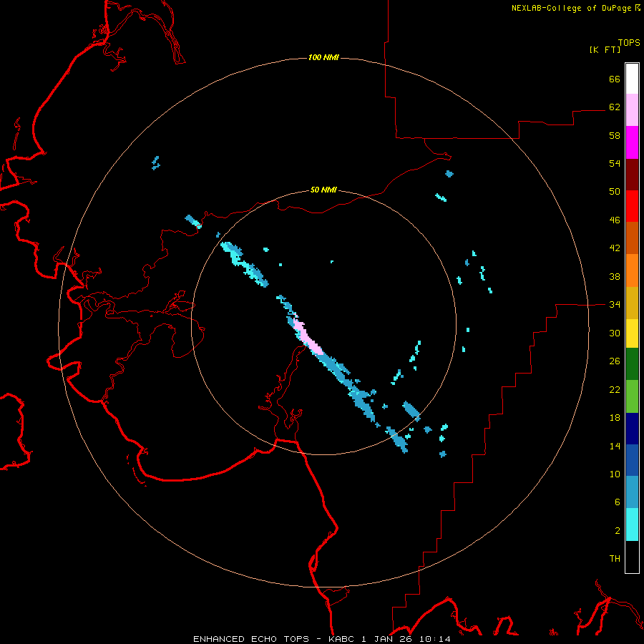
Task: Click the ENHANCED ECHO TOPS caption text
Action: [x=251, y=639]
